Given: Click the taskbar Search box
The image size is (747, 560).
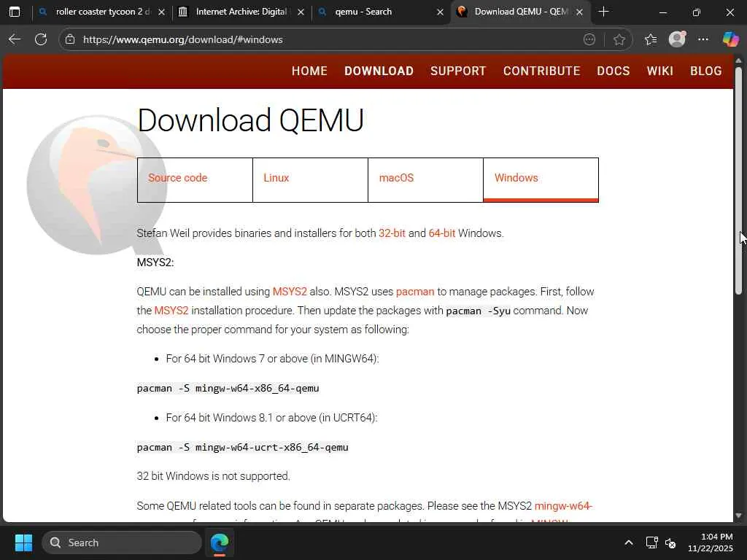Looking at the screenshot, I should pos(122,542).
